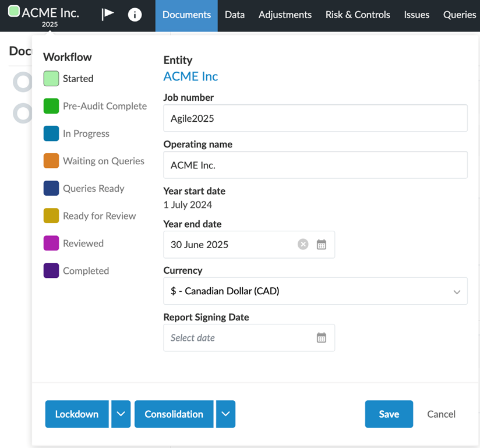Click the 1 July 2024 start date text
The width and height of the screenshot is (480, 448).
188,204
